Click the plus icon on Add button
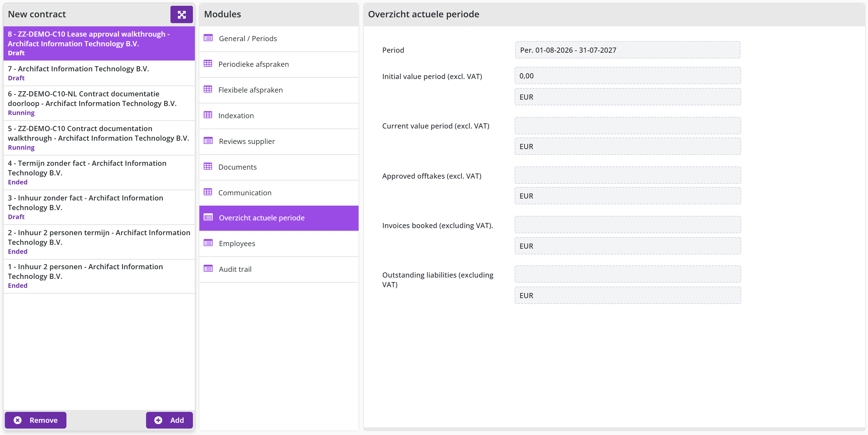The height and width of the screenshot is (435, 868). coord(158,420)
